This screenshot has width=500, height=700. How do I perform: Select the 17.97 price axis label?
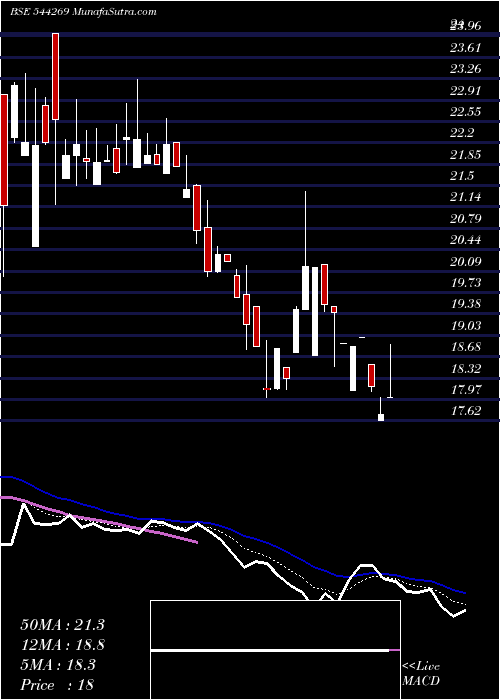click(466, 390)
